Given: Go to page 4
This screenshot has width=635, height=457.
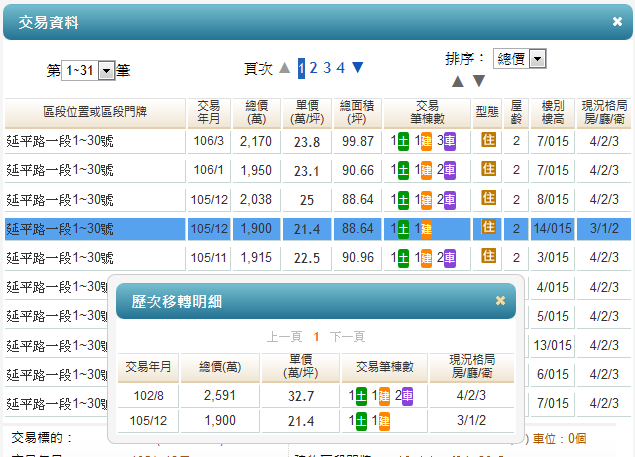Looking at the screenshot, I should tap(341, 68).
